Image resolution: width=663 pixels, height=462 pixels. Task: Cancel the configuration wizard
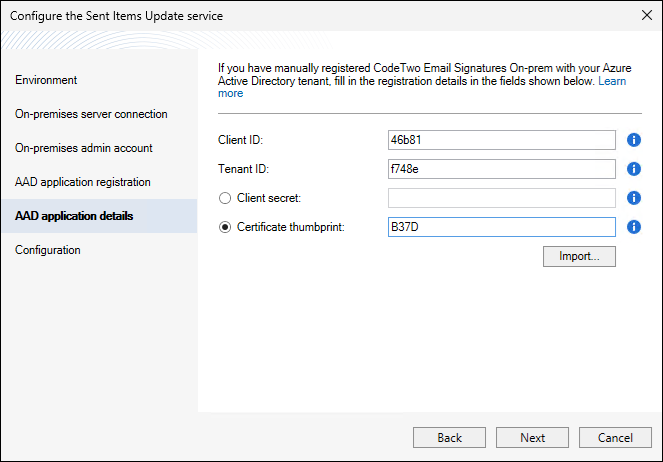(x=616, y=438)
